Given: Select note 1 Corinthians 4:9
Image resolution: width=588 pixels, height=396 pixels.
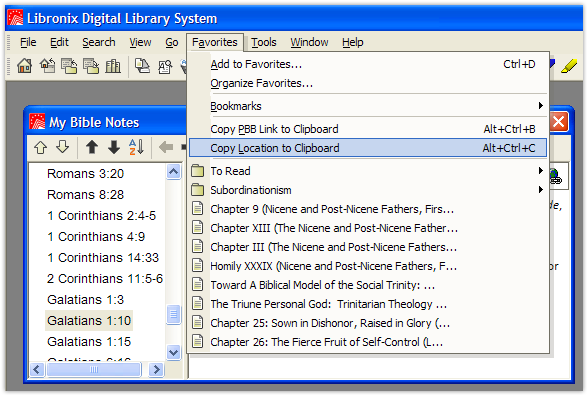Looking at the screenshot, I should (x=96, y=237).
